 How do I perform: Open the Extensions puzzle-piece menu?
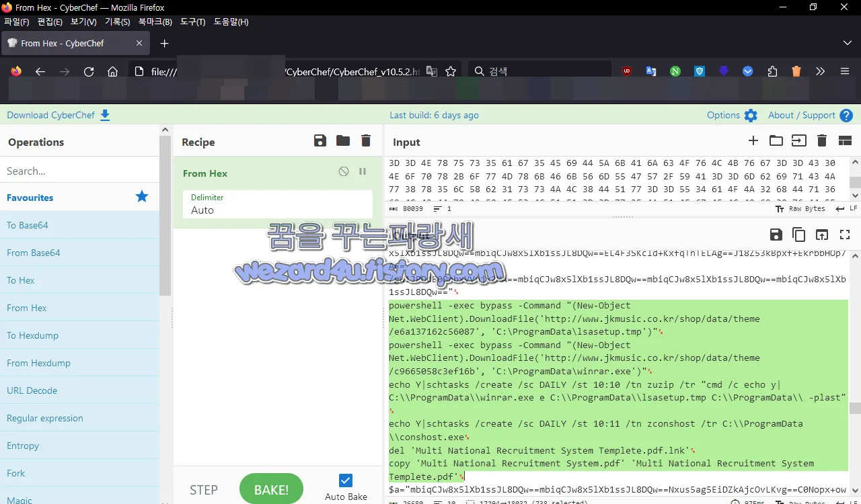pyautogui.click(x=772, y=71)
